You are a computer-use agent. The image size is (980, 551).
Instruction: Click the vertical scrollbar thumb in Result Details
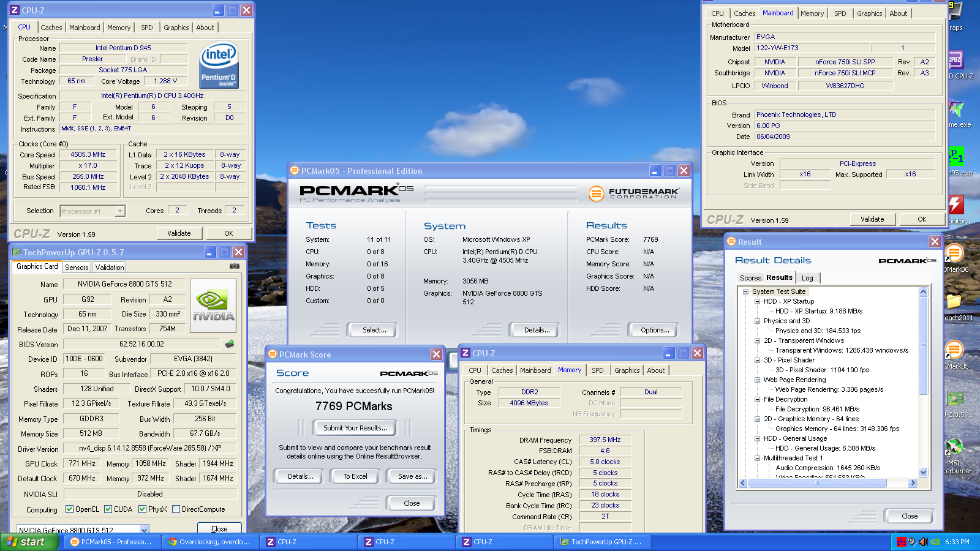pos(924,345)
